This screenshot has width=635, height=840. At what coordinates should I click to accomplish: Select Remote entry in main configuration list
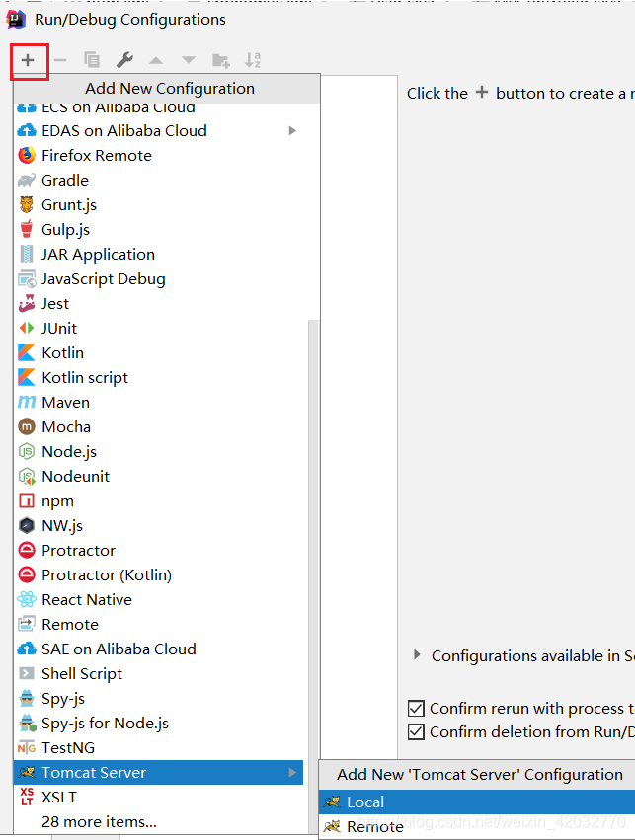tap(158, 624)
